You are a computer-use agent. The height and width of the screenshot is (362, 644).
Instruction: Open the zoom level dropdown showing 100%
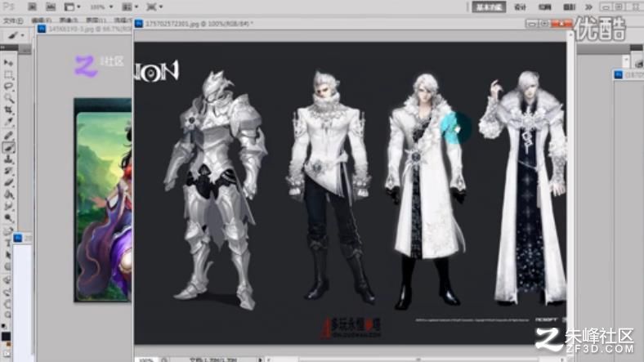[101, 7]
